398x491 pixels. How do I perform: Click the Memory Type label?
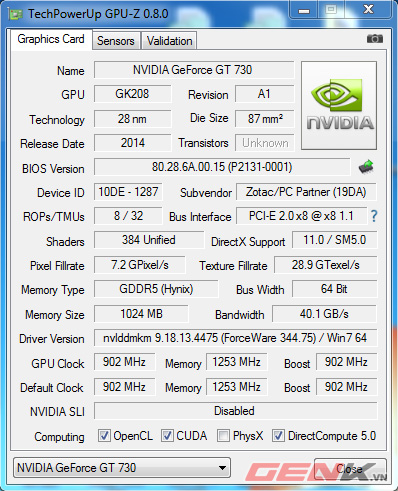pos(53,290)
